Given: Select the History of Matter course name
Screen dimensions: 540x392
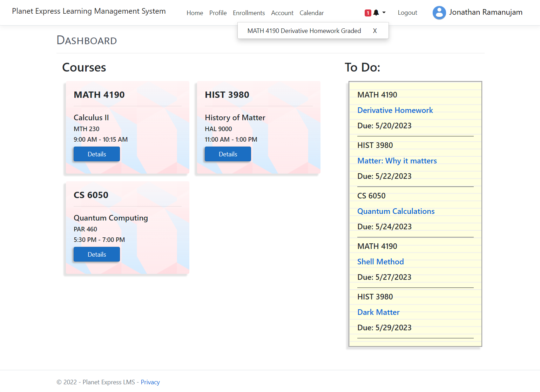Looking at the screenshot, I should point(235,117).
